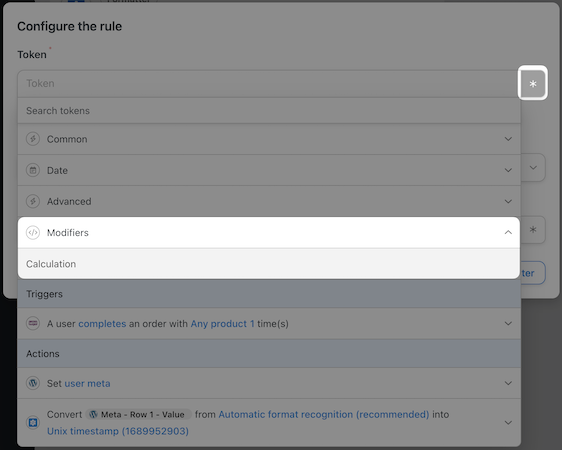Click the Modifiers code bracket icon
The width and height of the screenshot is (562, 450).
coord(33,233)
